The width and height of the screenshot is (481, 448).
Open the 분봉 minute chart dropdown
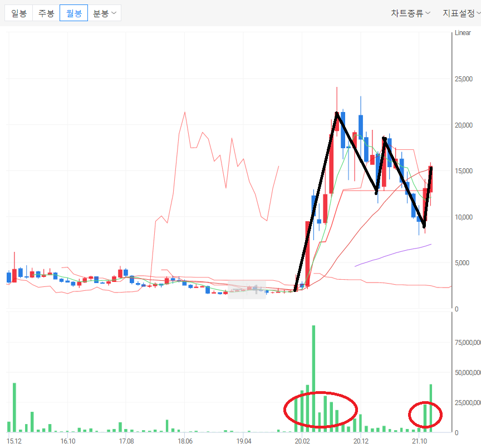(x=105, y=13)
